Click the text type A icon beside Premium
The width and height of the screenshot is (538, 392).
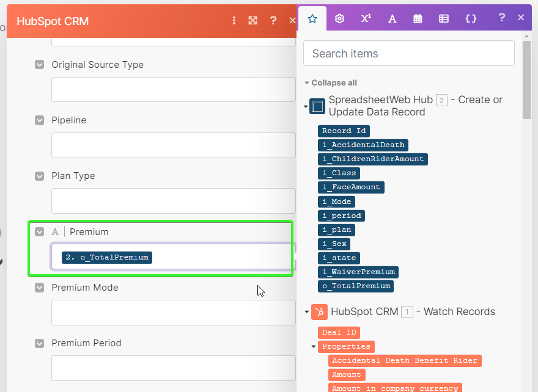point(55,232)
